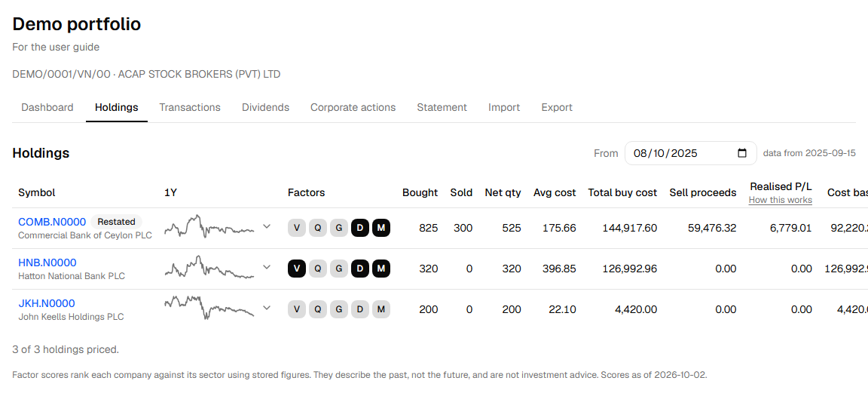The width and height of the screenshot is (868, 393).
Task: Click the Net qty column header
Action: [503, 193]
